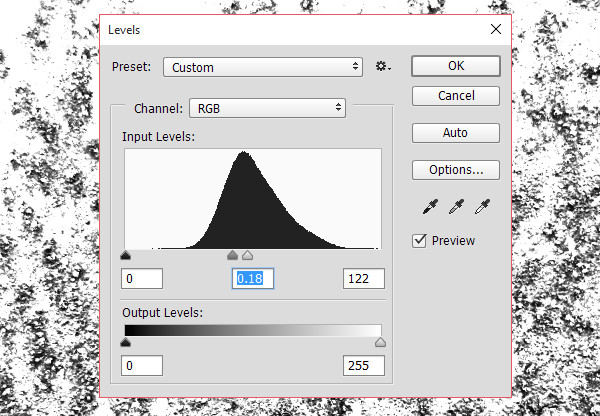Viewport: 600px width, 416px height.
Task: Close the Levels dialog
Action: [494, 30]
